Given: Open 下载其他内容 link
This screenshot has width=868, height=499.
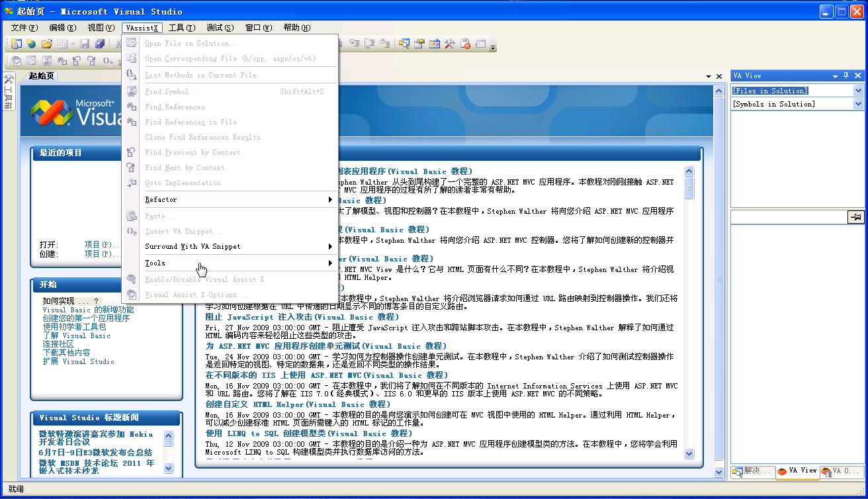Looking at the screenshot, I should click(66, 353).
